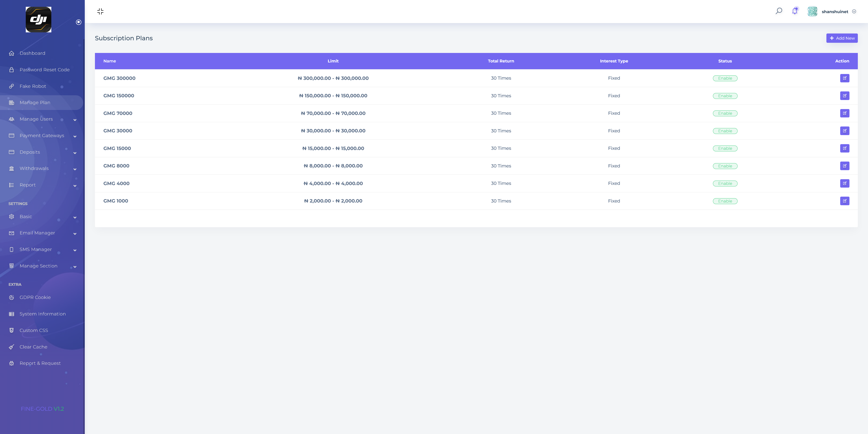The width and height of the screenshot is (868, 434).
Task: Open the Dashboard menu item
Action: 32,53
